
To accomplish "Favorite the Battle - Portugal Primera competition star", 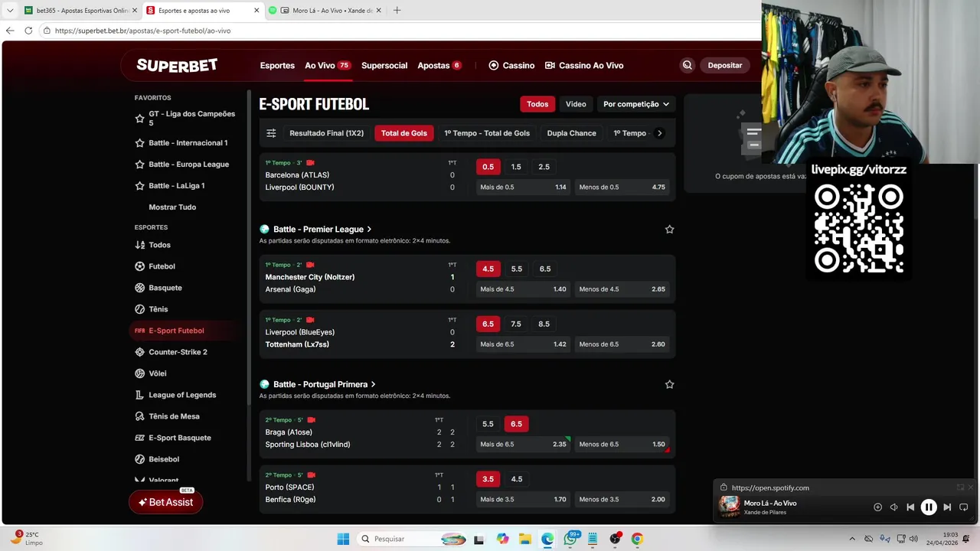I will (669, 384).
